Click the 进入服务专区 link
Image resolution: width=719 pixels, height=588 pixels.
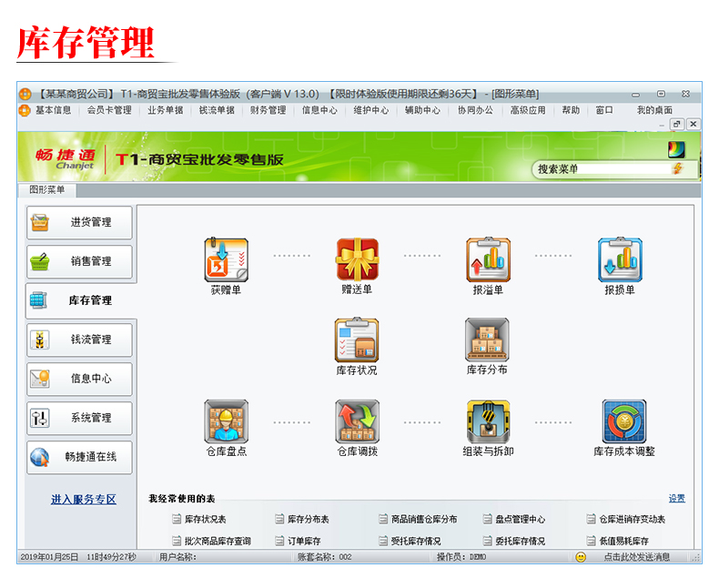[x=84, y=500]
